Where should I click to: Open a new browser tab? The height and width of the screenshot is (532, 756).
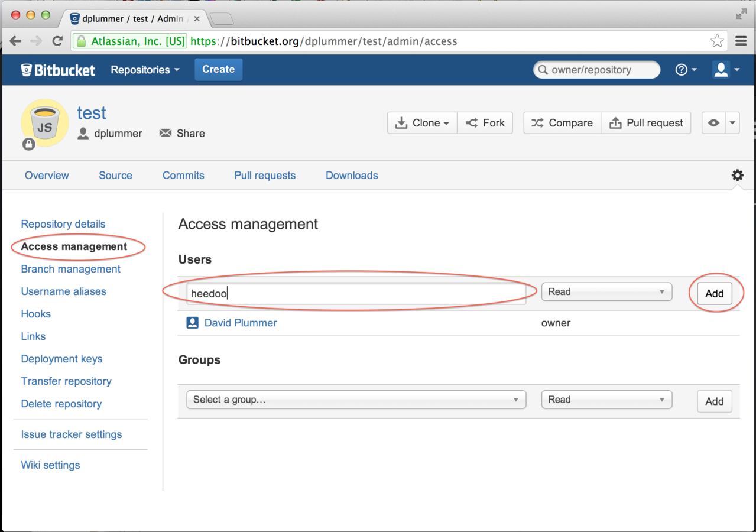point(222,19)
